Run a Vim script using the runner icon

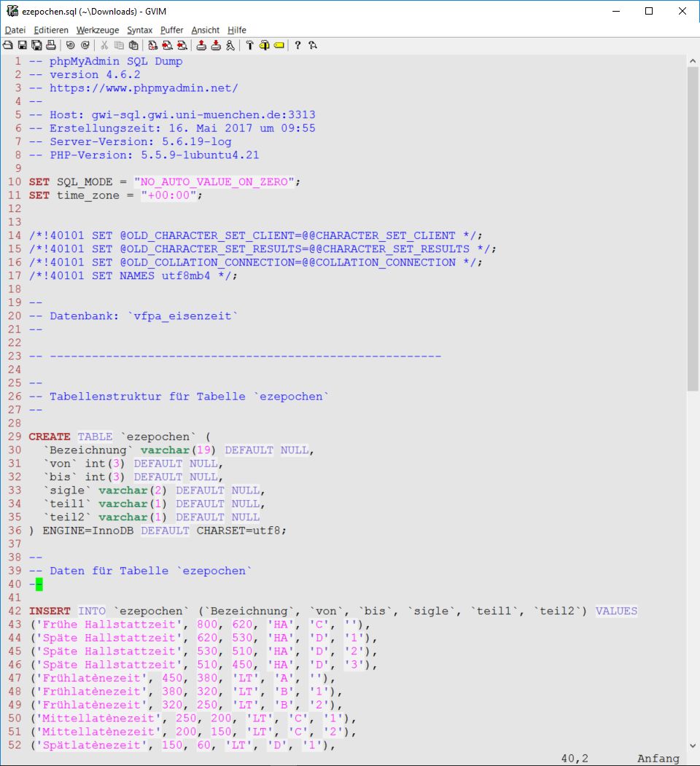click(x=230, y=45)
